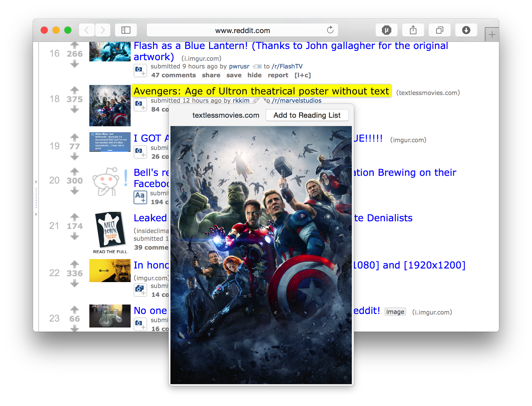Open a new tab with the plus button
The image size is (532, 406).
(x=492, y=35)
